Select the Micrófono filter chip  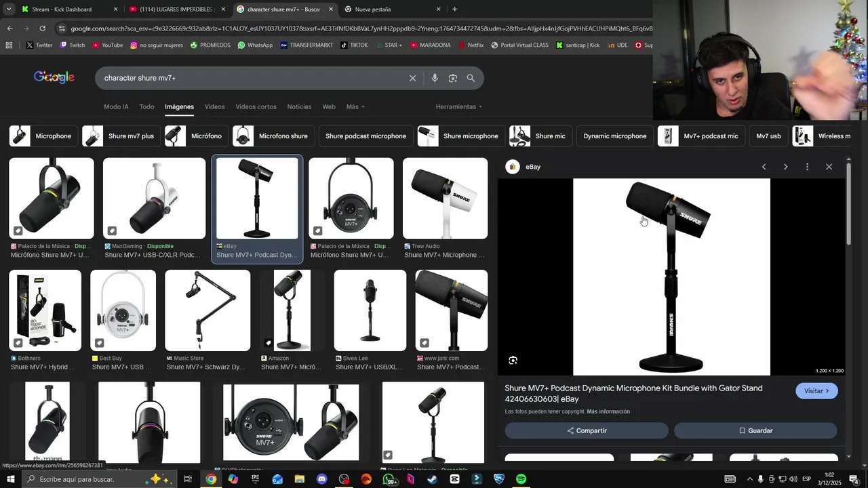point(196,136)
